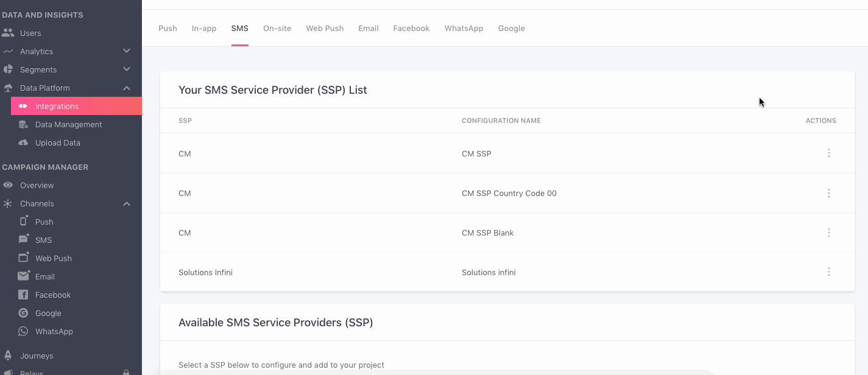Click the Upload Data cloud icon
The image size is (868, 375).
pos(23,142)
